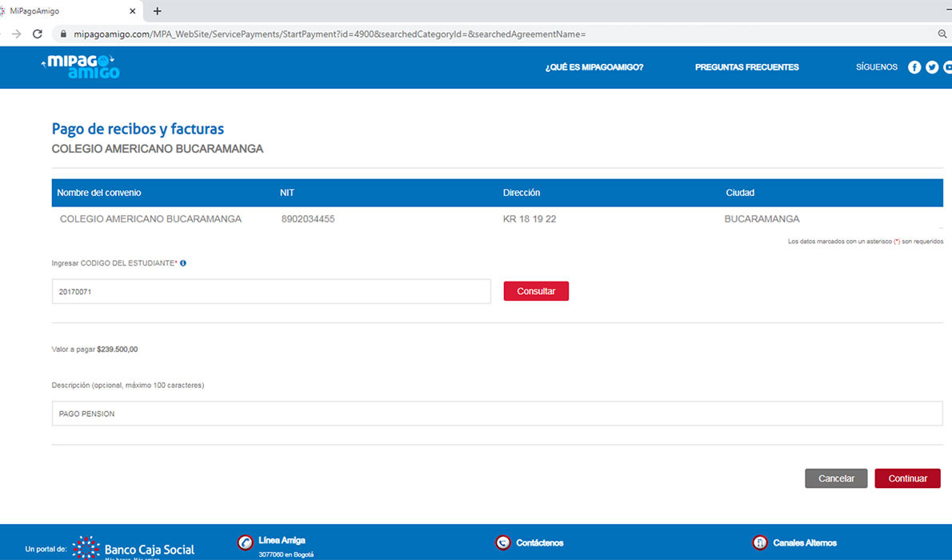Image resolution: width=952 pixels, height=560 pixels.
Task: Click the zoom magnifier icon in address bar
Action: coord(942,34)
